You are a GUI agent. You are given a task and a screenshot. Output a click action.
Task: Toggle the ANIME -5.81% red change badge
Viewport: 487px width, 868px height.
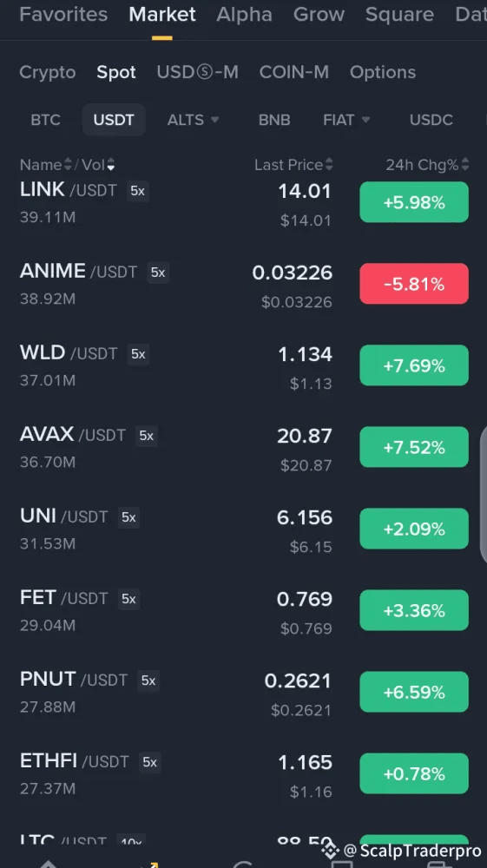point(414,284)
